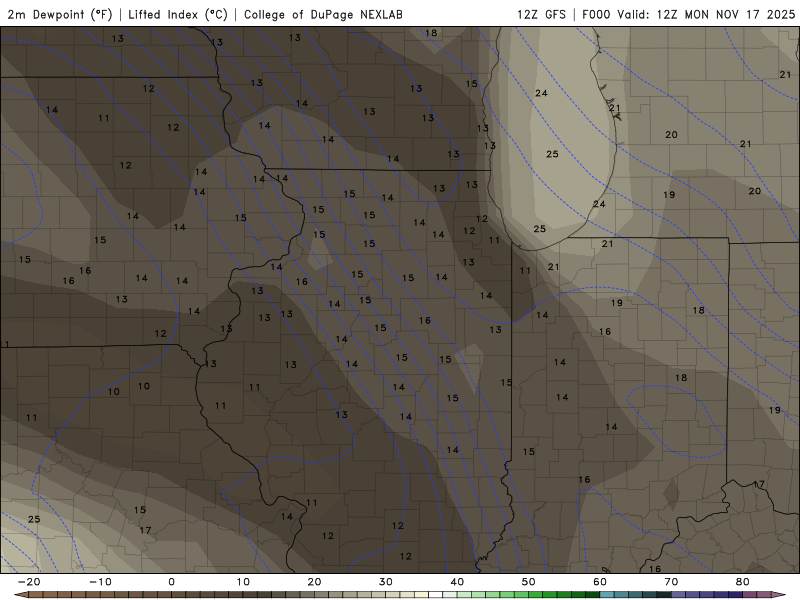Click the "0" label on the color scale
Image resolution: width=800 pixels, height=600 pixels.
point(171,582)
